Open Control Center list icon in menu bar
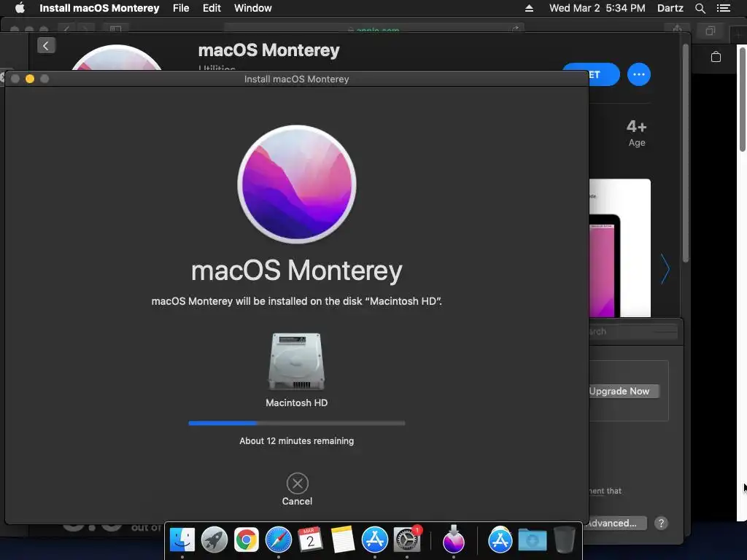Image resolution: width=747 pixels, height=560 pixels. point(724,8)
